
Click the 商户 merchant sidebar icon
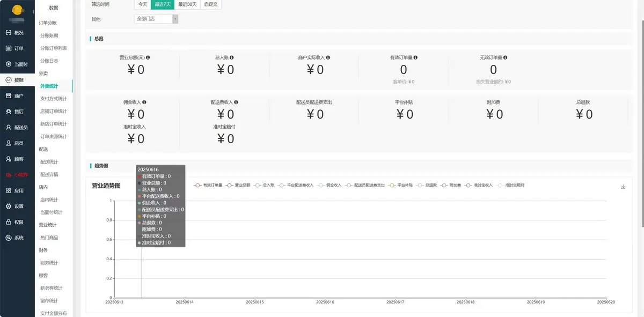[9, 96]
